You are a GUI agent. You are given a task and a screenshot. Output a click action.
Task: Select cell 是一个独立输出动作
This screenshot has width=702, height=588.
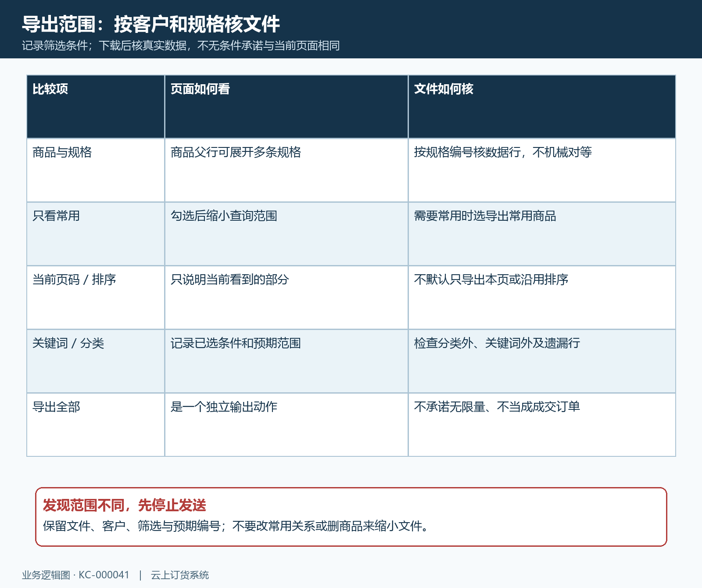click(x=287, y=425)
